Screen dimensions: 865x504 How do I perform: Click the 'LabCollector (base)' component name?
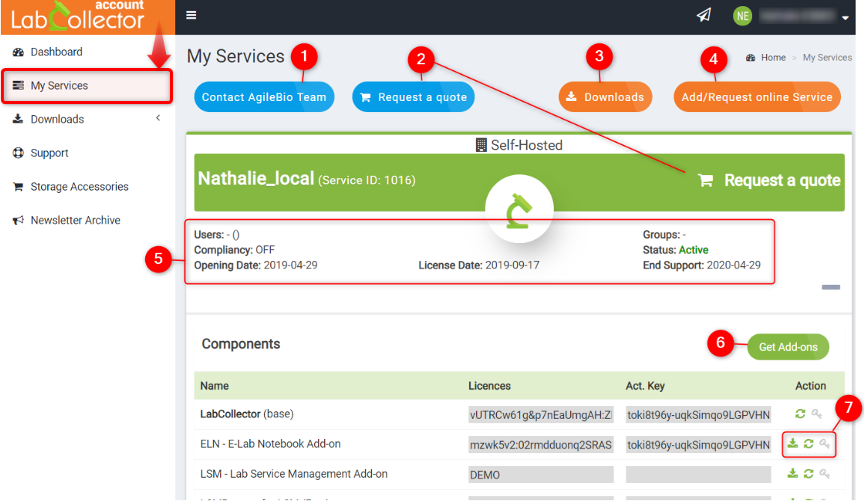pos(247,414)
